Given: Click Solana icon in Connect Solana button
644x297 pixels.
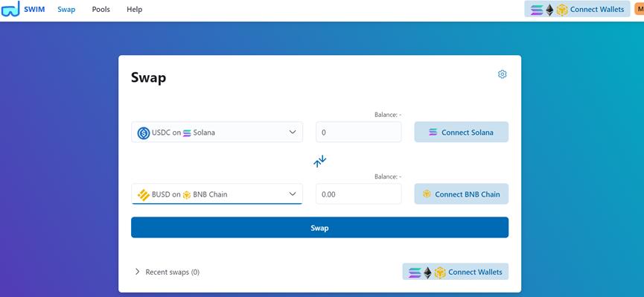Looking at the screenshot, I should pos(433,132).
